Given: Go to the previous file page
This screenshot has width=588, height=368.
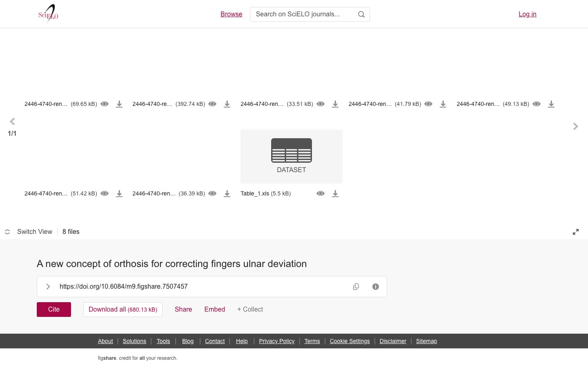Looking at the screenshot, I should pos(12,121).
